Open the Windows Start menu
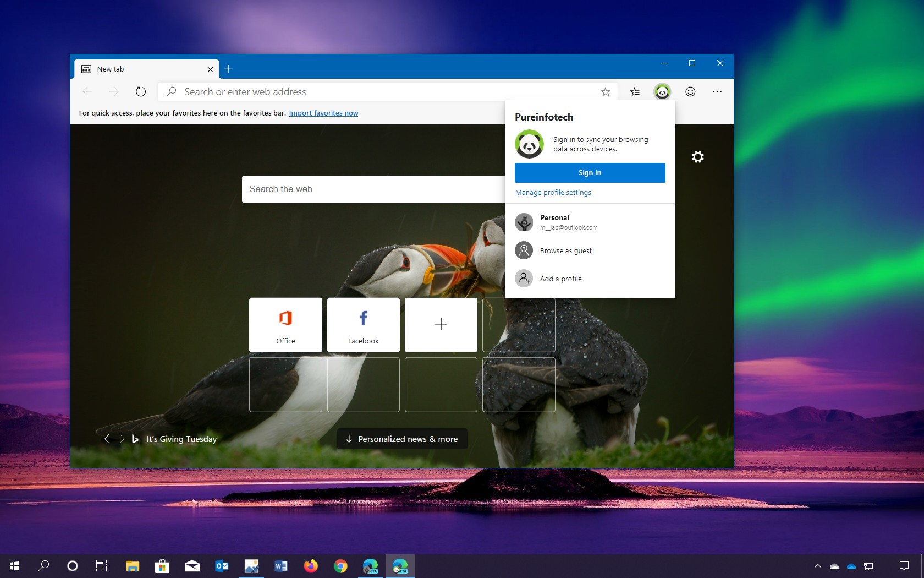924x578 pixels. (14, 566)
